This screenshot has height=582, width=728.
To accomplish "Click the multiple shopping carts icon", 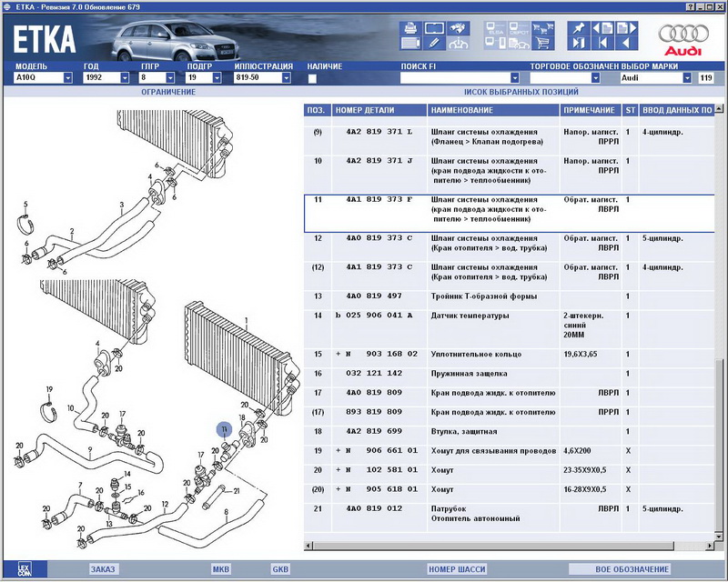I will [542, 28].
